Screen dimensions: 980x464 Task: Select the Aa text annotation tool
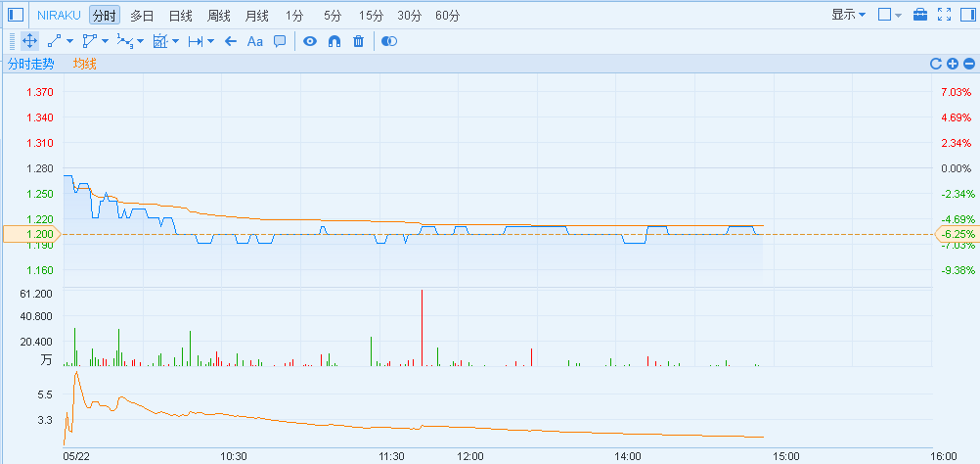(x=255, y=41)
